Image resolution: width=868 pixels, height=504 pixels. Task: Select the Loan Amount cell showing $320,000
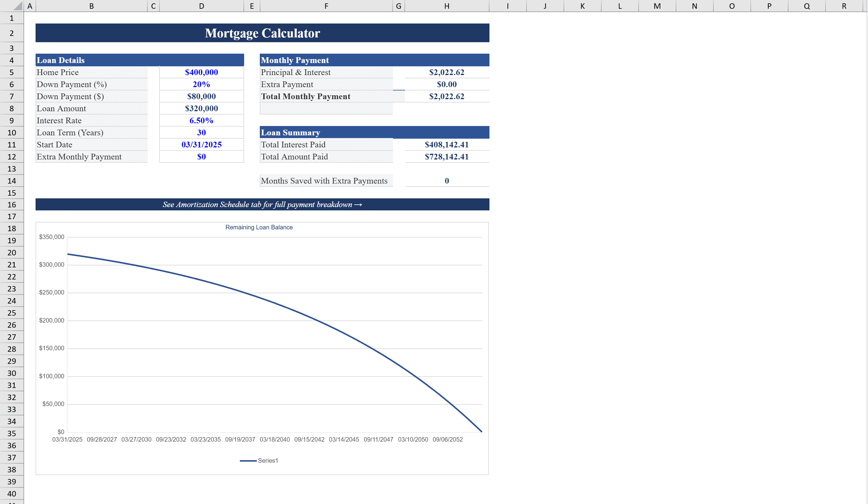pyautogui.click(x=201, y=108)
